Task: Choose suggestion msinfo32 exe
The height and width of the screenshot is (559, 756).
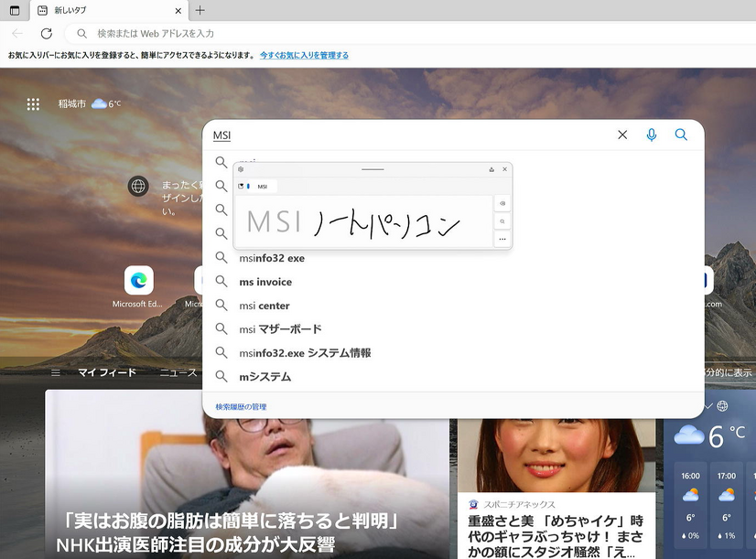Action: (x=453, y=258)
